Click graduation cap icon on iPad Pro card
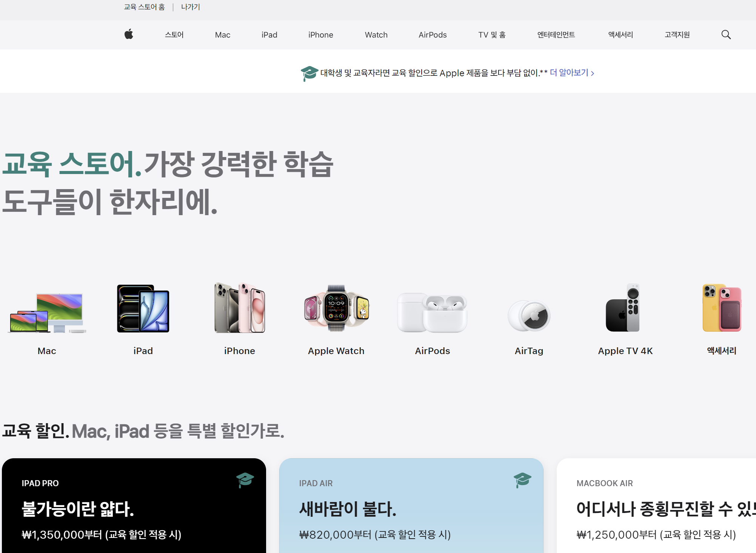 [x=245, y=479]
